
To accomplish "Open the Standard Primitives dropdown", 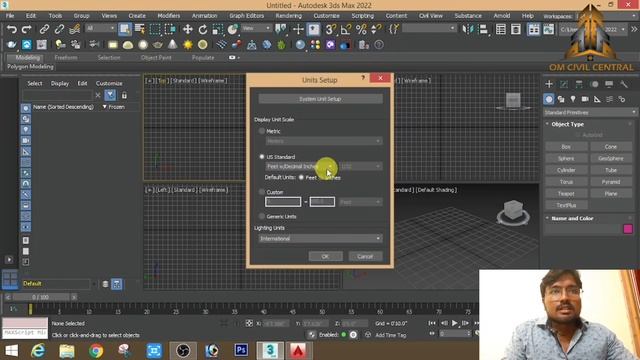I will (x=590, y=112).
